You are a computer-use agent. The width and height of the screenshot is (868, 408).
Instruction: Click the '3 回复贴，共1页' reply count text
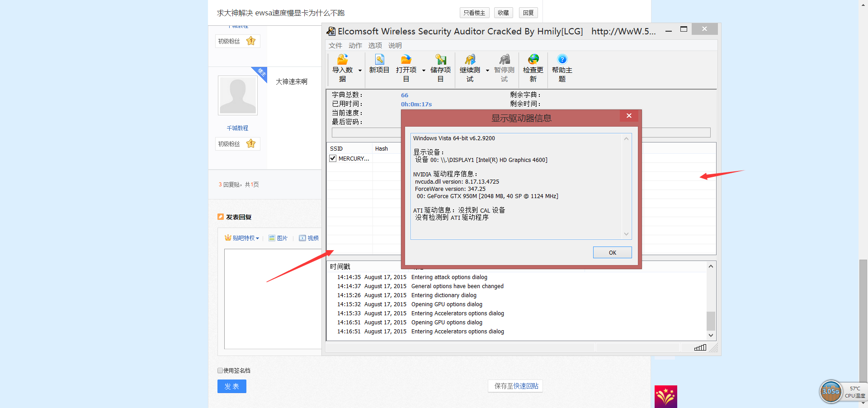[x=239, y=185]
